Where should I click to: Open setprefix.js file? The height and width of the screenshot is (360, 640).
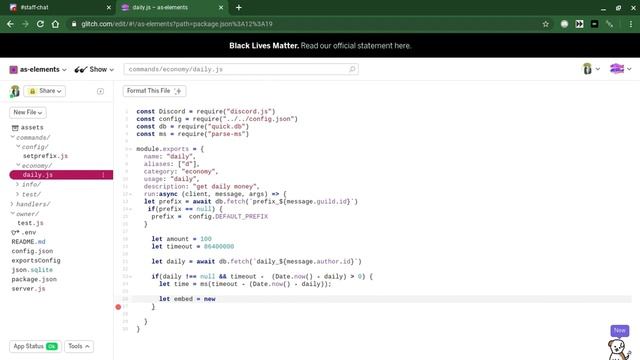point(45,156)
